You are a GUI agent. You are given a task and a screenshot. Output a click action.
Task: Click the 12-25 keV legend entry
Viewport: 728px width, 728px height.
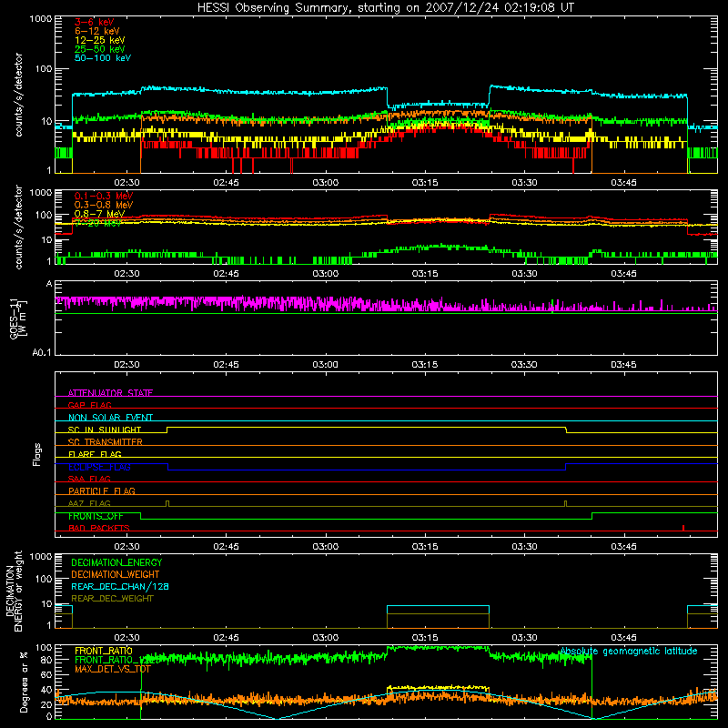tap(99, 40)
